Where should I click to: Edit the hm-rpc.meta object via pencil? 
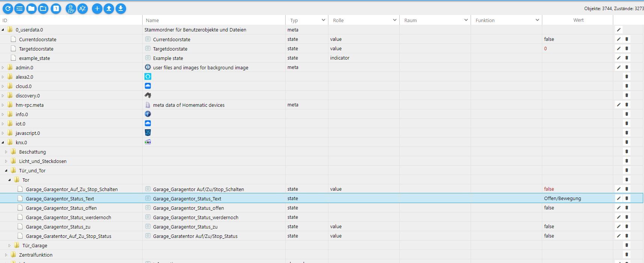[618, 105]
